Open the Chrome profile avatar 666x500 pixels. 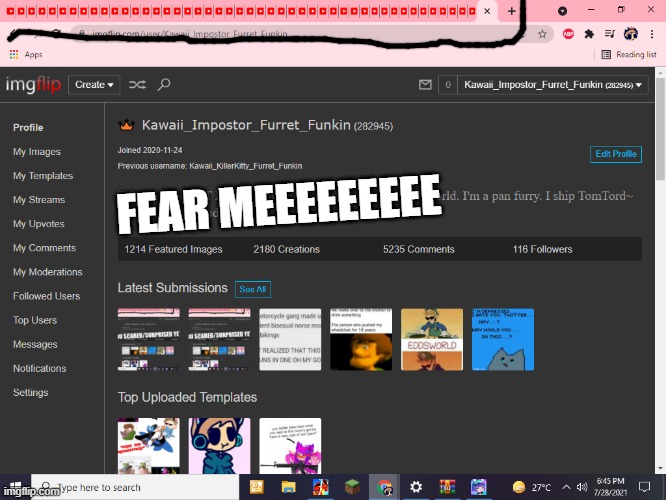tap(631, 34)
